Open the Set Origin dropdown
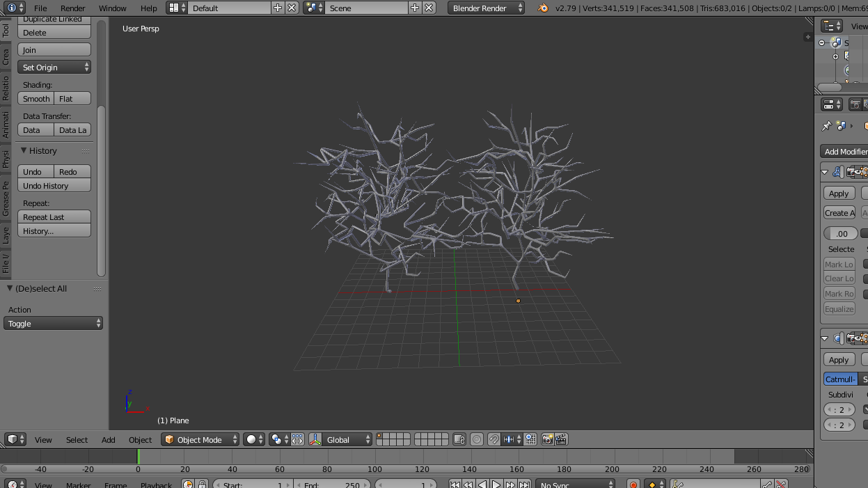This screenshot has height=488, width=868. point(54,68)
